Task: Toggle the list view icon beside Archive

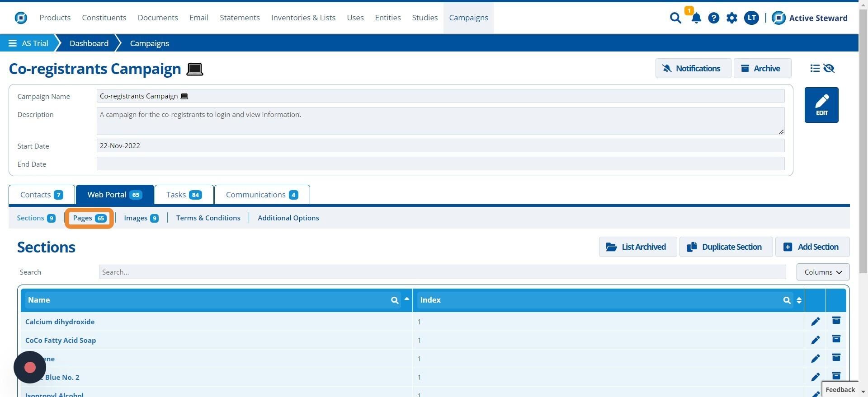Action: pos(815,68)
